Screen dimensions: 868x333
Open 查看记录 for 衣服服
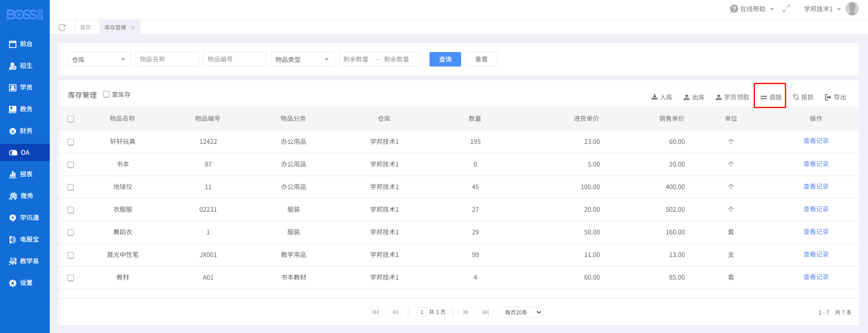[x=816, y=209]
